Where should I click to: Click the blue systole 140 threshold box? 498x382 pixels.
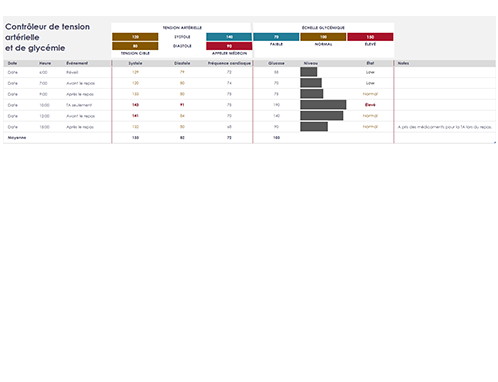point(229,37)
